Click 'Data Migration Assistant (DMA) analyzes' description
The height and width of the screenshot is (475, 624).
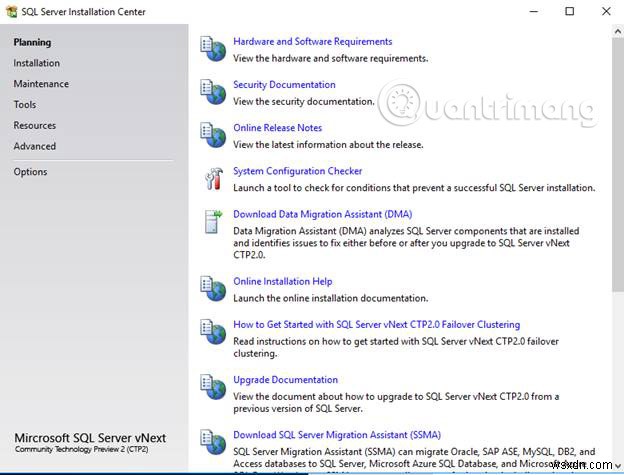406,243
